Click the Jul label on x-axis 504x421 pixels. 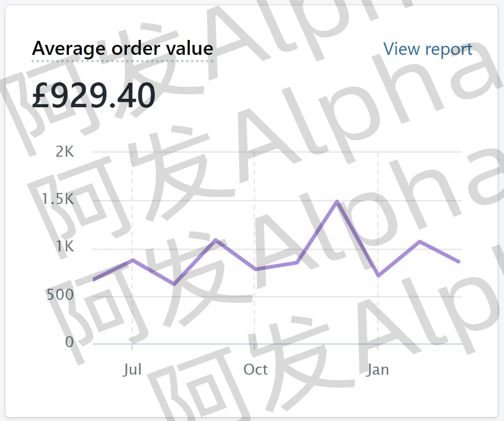(x=132, y=370)
